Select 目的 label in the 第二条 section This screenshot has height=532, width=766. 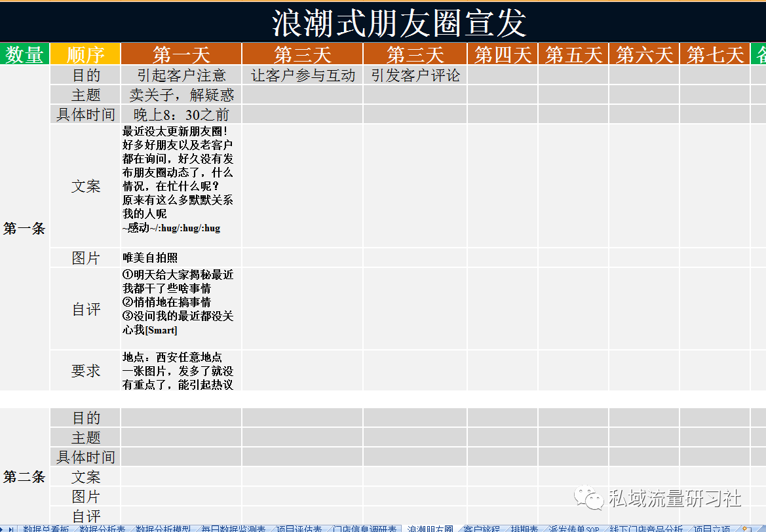pyautogui.click(x=85, y=418)
